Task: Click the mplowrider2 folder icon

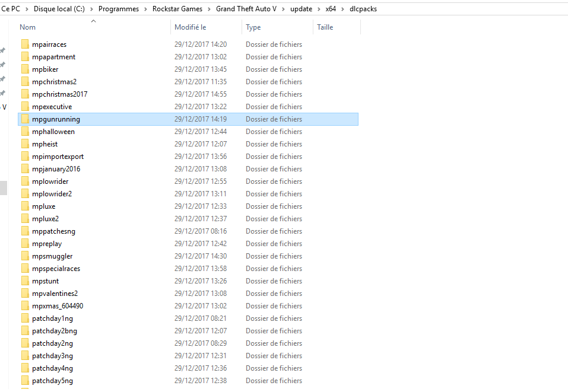Action: pos(25,194)
